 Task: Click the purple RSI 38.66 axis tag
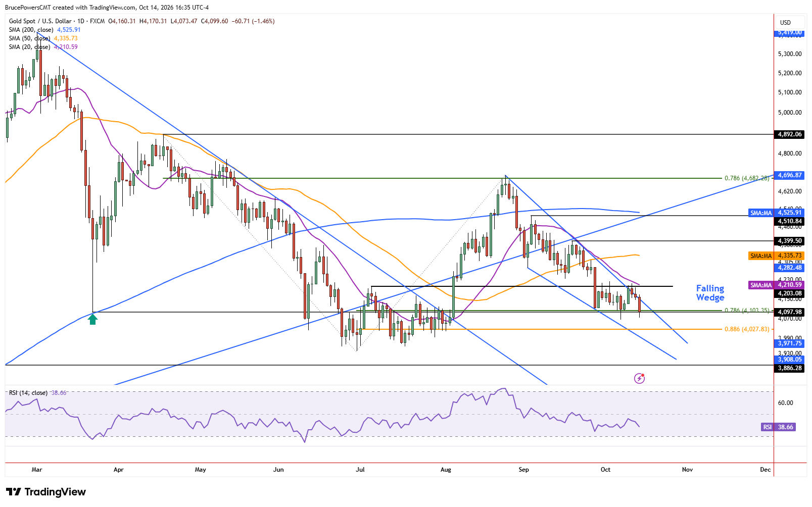[779, 427]
